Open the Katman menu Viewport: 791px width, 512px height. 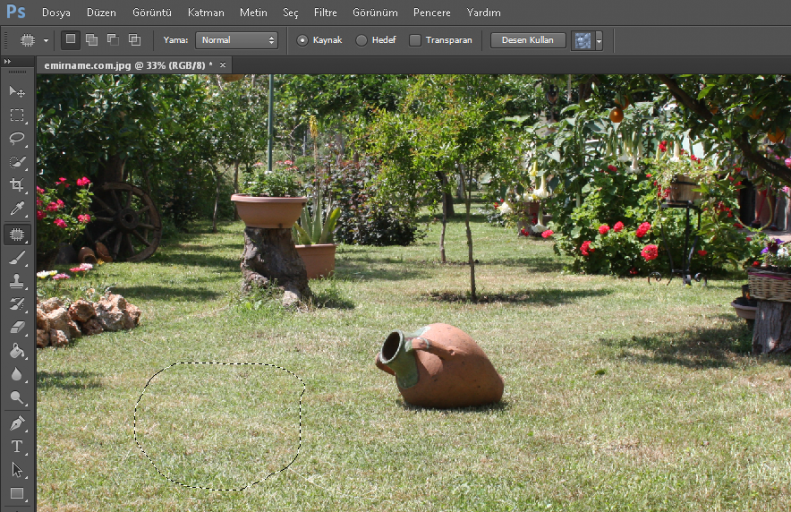tap(206, 12)
